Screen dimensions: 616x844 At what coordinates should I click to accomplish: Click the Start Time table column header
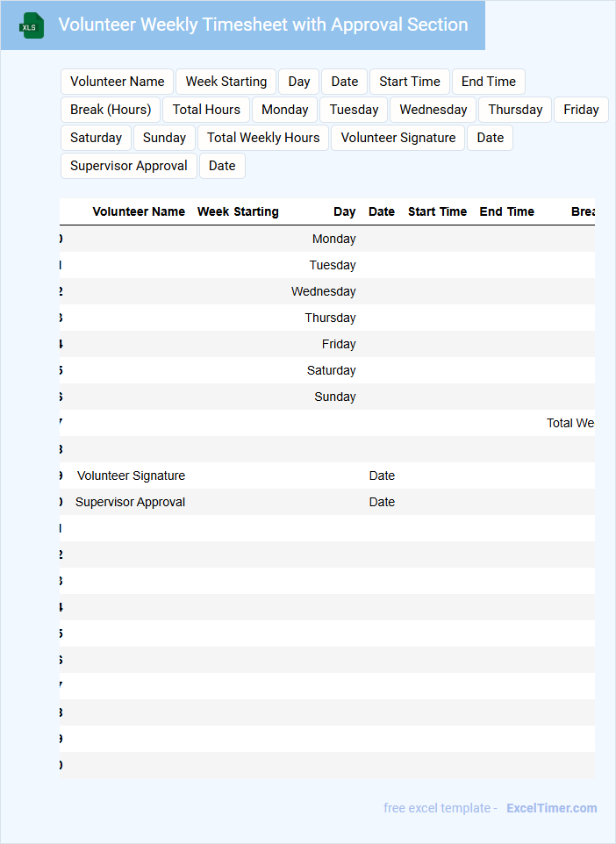[x=437, y=211]
